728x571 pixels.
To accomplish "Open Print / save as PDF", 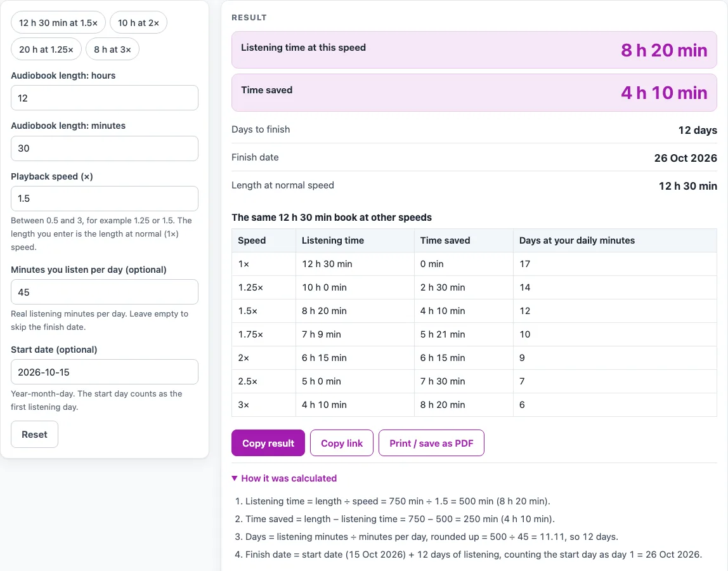I will [431, 443].
